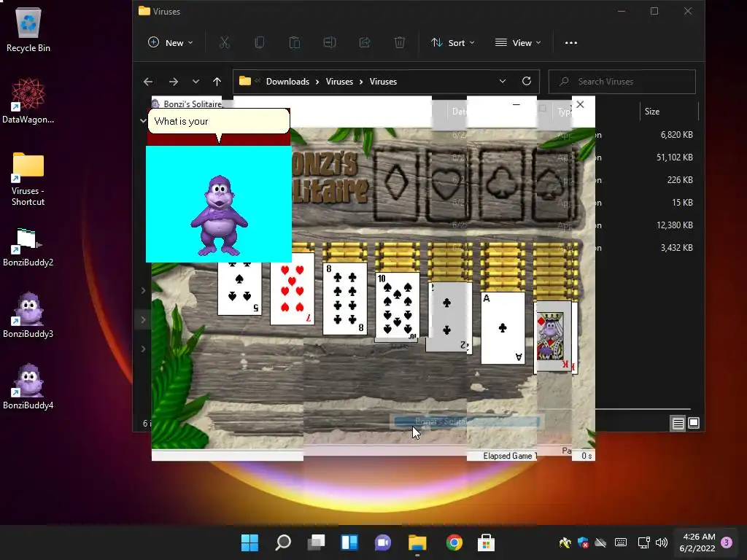Select the 7 of hearts card
The width and height of the screenshot is (747, 560).
coord(292,289)
